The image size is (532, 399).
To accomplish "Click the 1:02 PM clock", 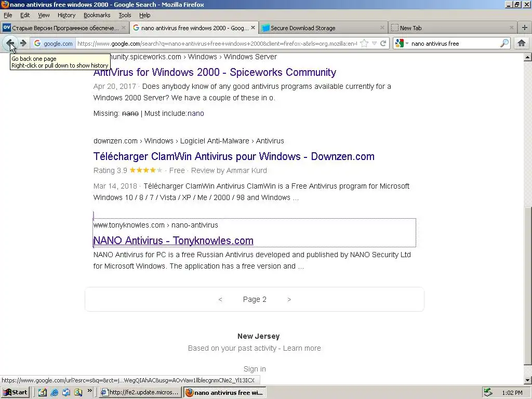I will point(512,393).
